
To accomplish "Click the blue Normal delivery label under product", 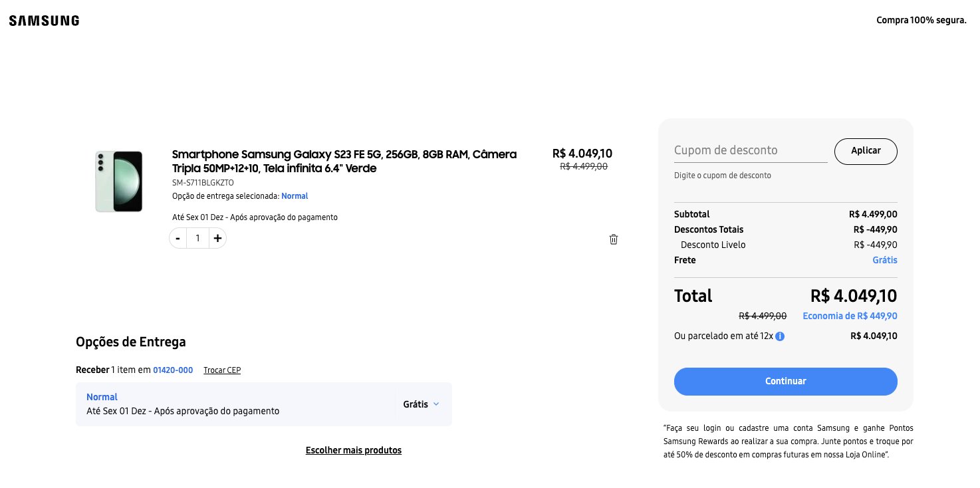I will pos(295,196).
